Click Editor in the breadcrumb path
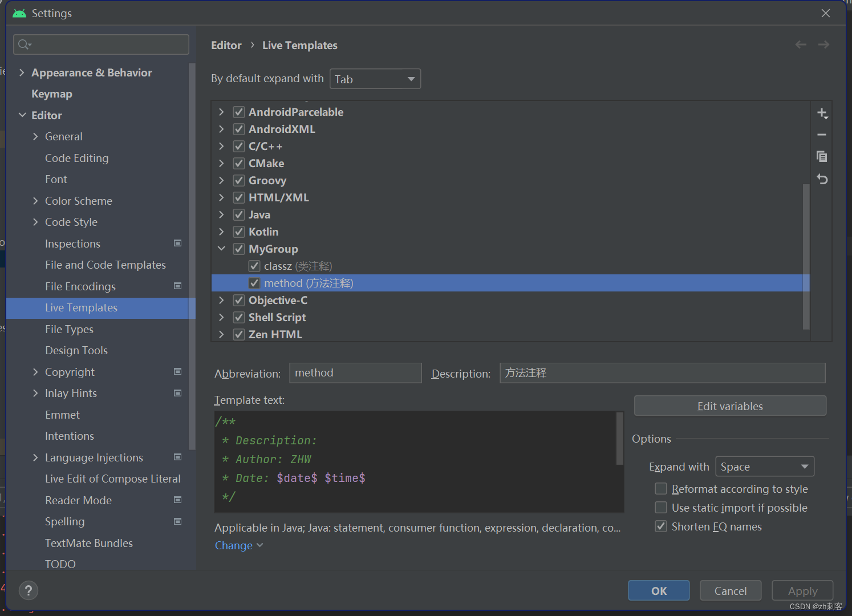 (226, 45)
